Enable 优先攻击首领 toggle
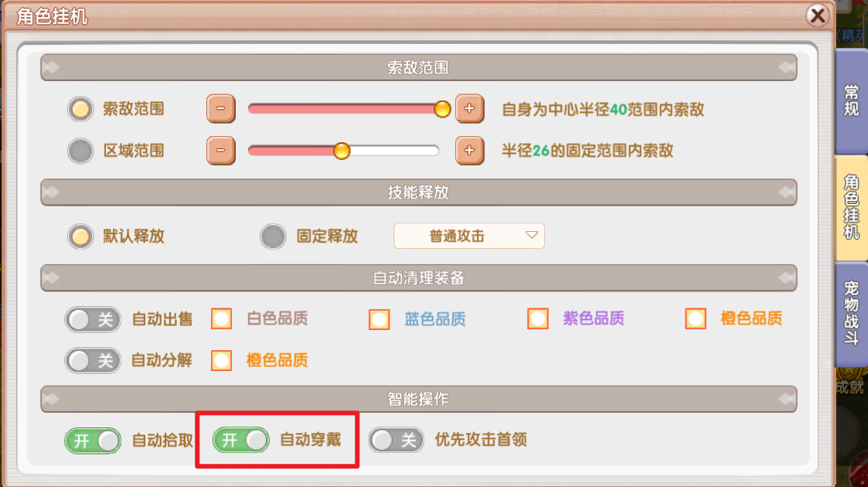This screenshot has height=487, width=868. coord(396,441)
